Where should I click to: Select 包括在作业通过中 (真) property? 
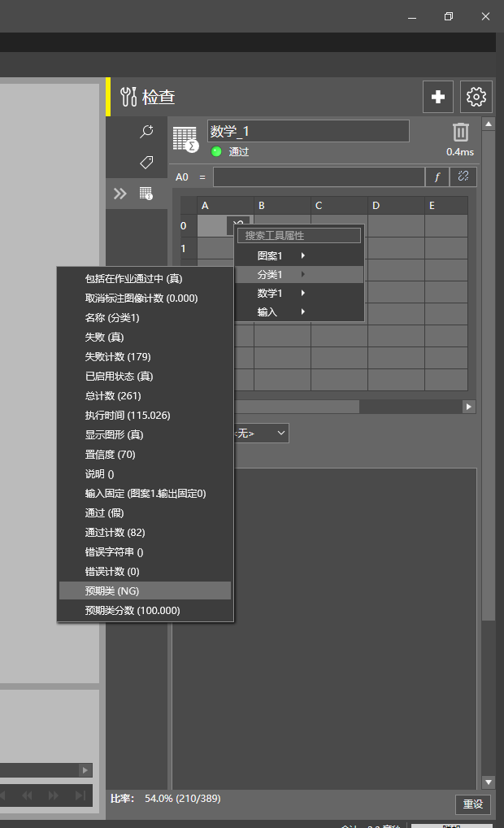[146, 279]
